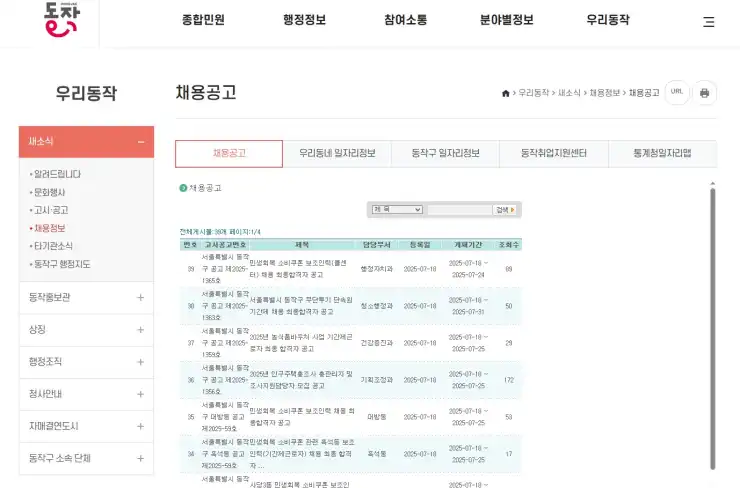740x488 pixels.
Task: Click breadcrumb link 우리동작
Action: coord(534,93)
